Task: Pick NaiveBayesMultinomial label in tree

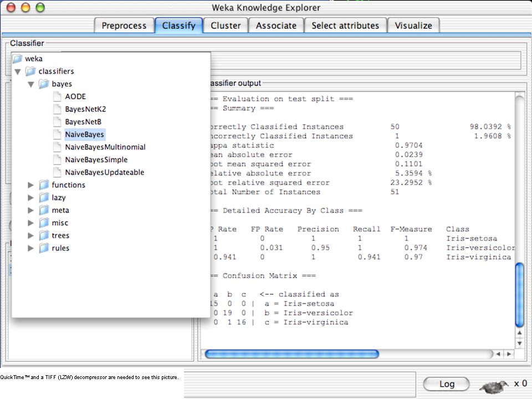Action: (105, 147)
